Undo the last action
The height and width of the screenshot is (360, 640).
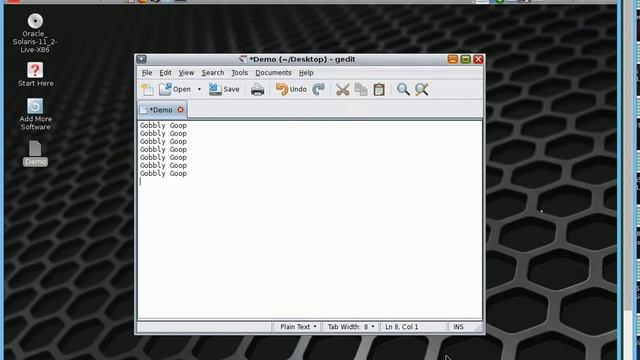tap(291, 89)
